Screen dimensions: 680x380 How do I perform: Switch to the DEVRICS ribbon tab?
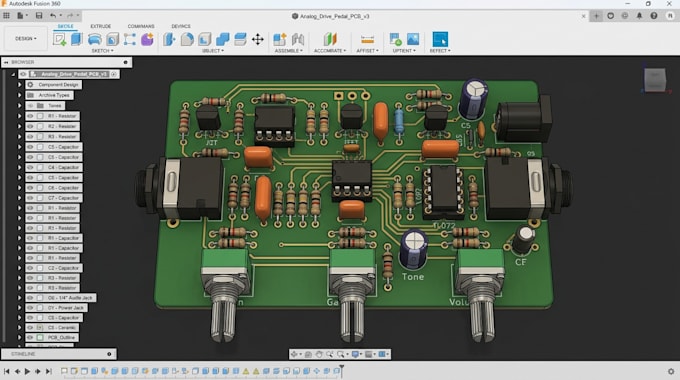click(x=181, y=26)
